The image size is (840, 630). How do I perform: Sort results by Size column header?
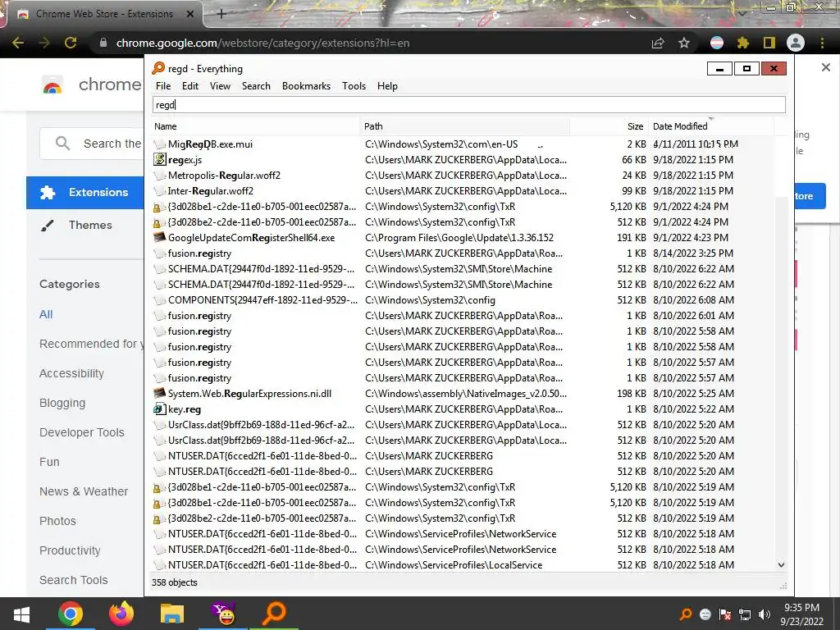tap(609, 126)
